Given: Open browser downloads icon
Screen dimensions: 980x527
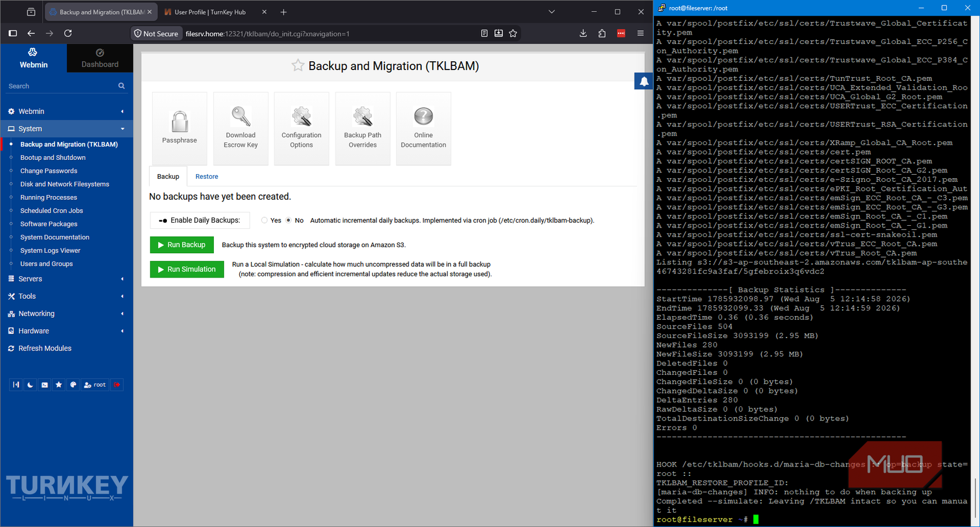Looking at the screenshot, I should tap(583, 33).
